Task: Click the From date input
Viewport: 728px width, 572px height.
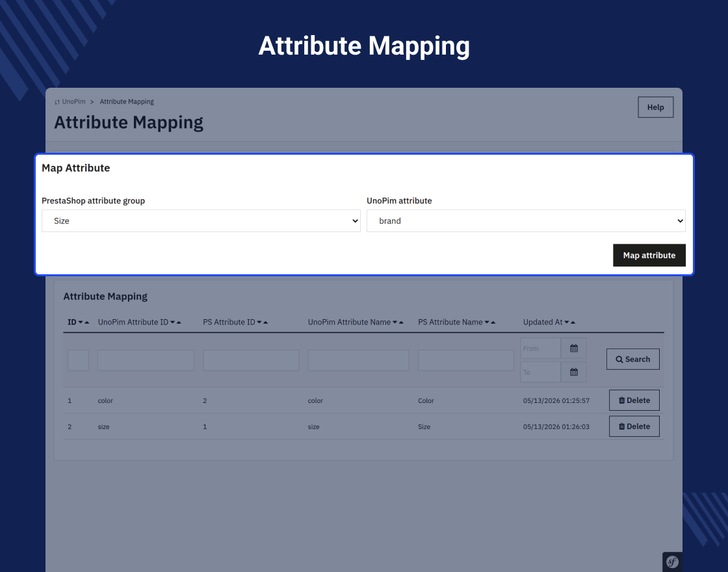Action: 540,348
